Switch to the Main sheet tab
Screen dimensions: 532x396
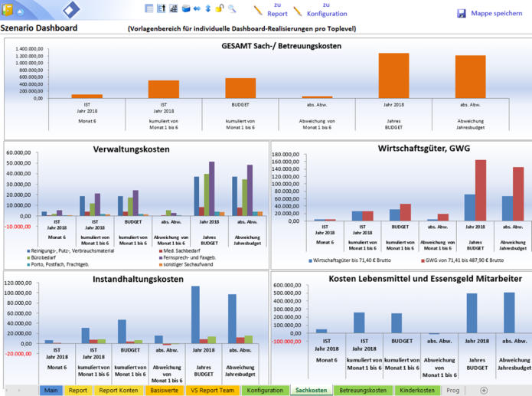(51, 390)
